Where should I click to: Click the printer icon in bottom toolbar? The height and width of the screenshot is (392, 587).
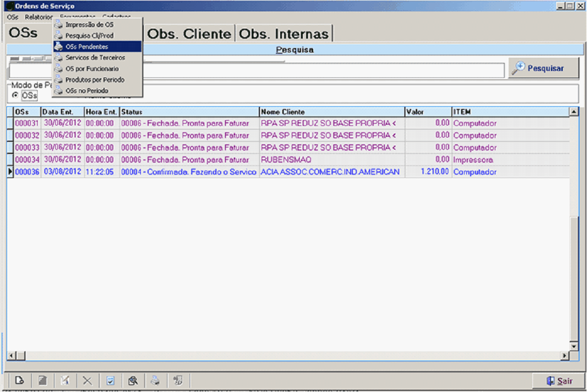[155, 381]
